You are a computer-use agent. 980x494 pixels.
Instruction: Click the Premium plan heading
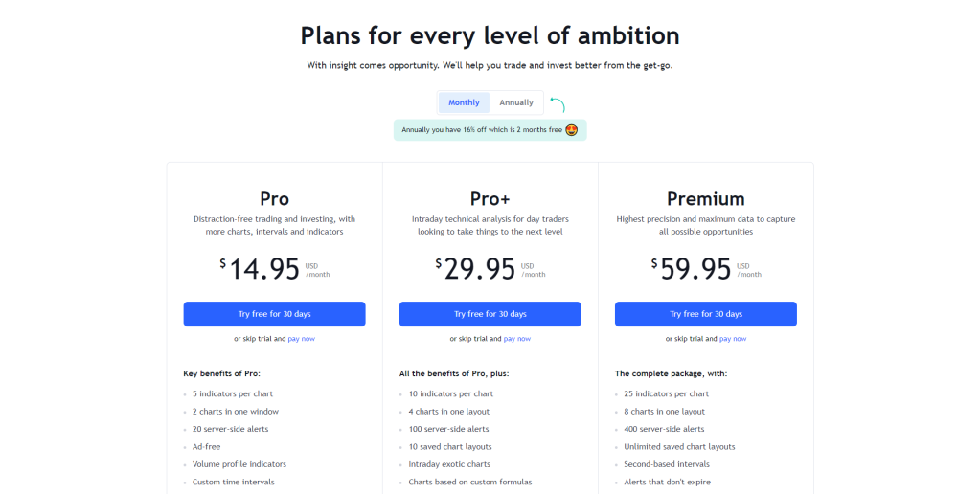click(x=706, y=198)
